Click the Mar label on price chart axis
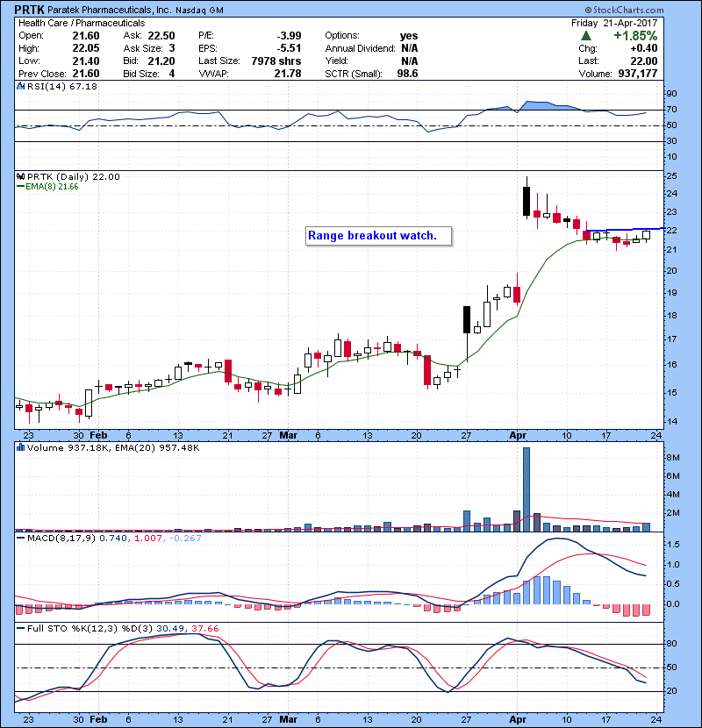 click(x=288, y=436)
